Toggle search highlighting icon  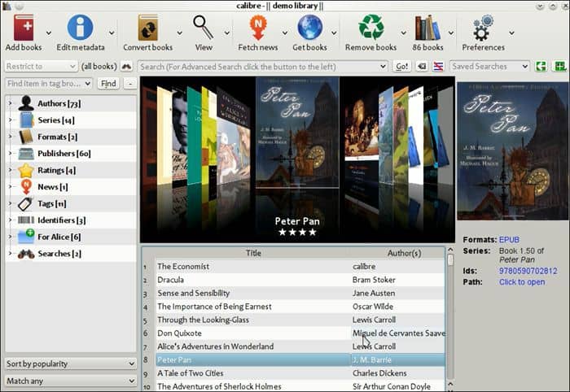point(438,67)
